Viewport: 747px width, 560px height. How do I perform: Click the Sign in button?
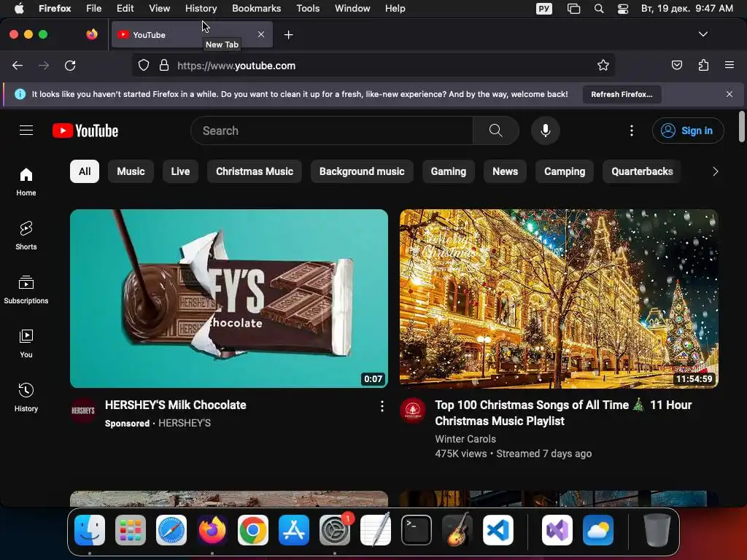point(687,131)
